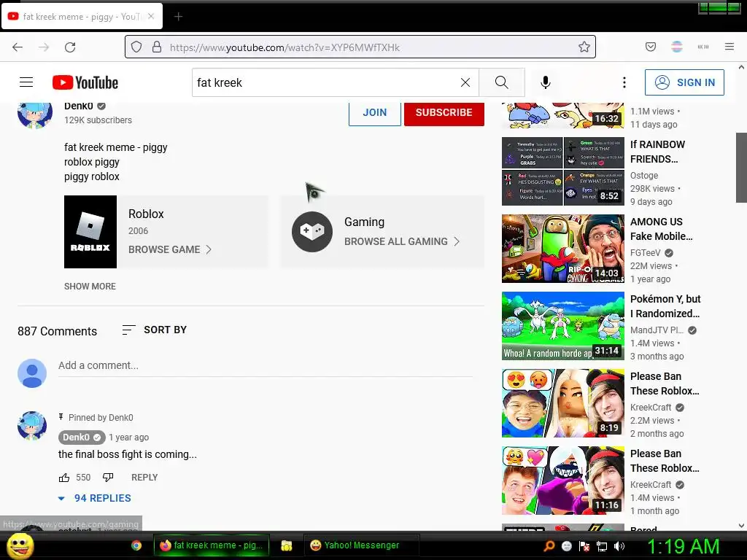Start voice search with the microphone icon

pyautogui.click(x=546, y=82)
